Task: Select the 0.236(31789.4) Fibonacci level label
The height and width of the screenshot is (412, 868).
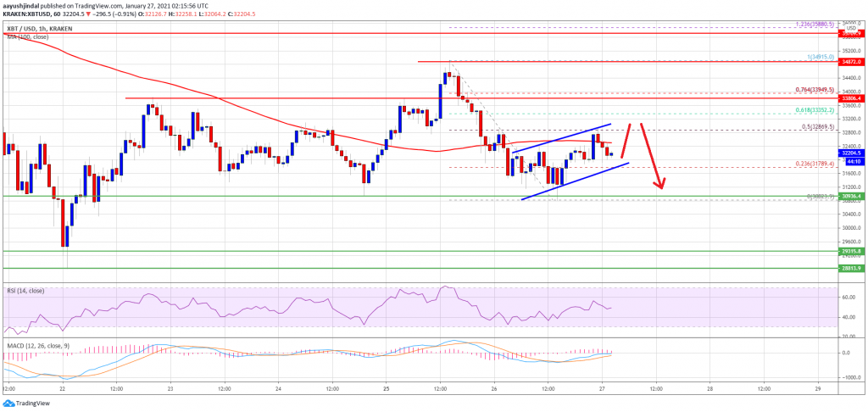Action: click(816, 164)
